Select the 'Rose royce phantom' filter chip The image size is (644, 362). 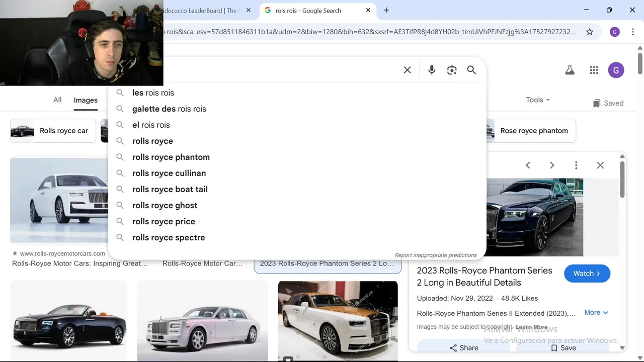tap(531, 131)
